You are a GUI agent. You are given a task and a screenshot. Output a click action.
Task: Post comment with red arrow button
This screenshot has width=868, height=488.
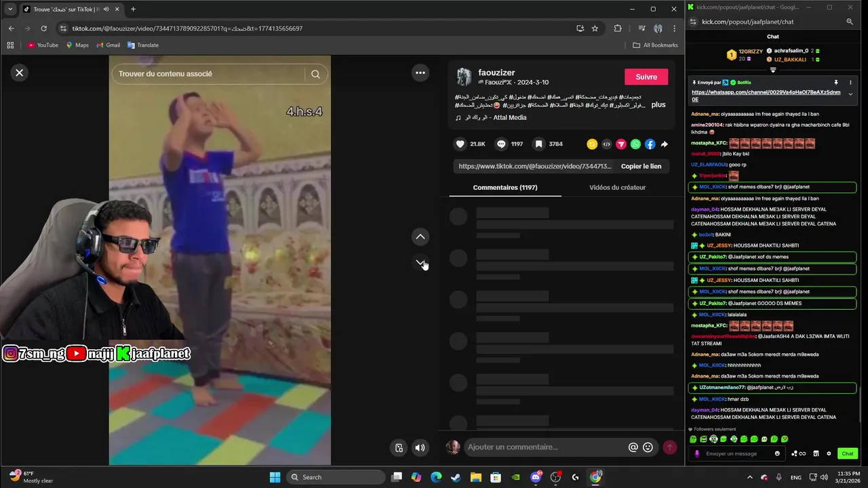[669, 447]
